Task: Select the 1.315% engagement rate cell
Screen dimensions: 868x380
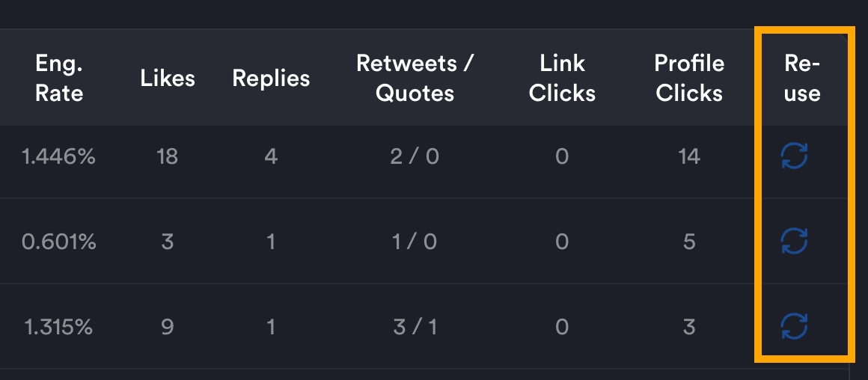Action: coord(58,327)
